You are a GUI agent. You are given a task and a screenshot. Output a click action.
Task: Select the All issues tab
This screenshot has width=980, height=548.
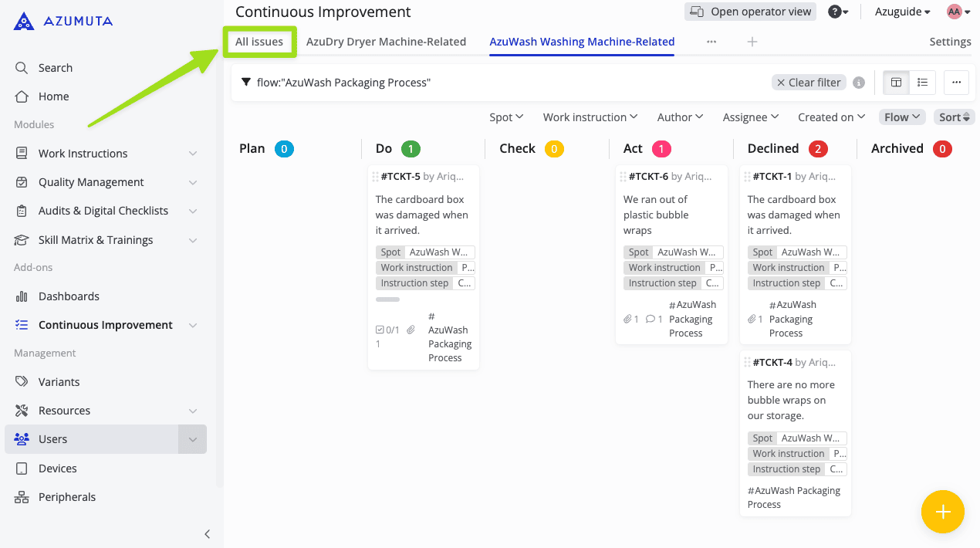[x=259, y=42]
